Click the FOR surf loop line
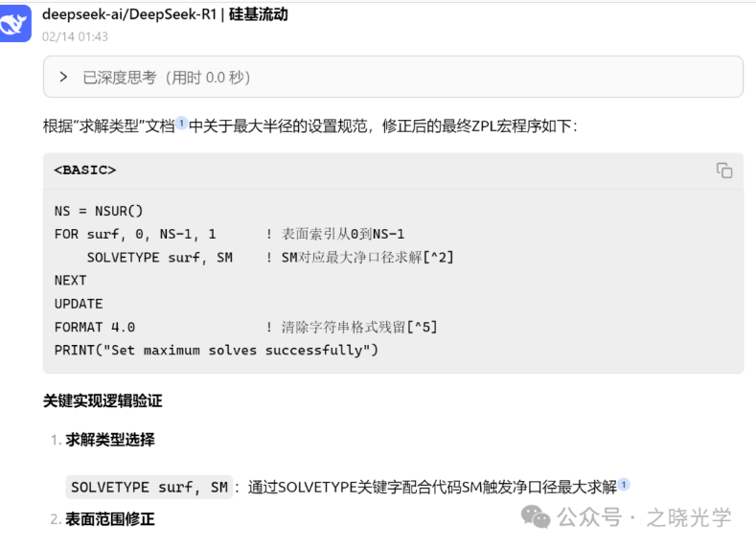Viewport: 756px width, 548px height. [135, 234]
